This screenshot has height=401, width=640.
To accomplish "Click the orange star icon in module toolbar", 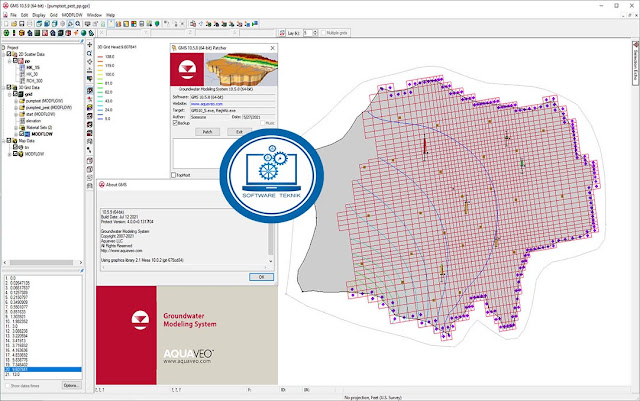I will point(76,33).
